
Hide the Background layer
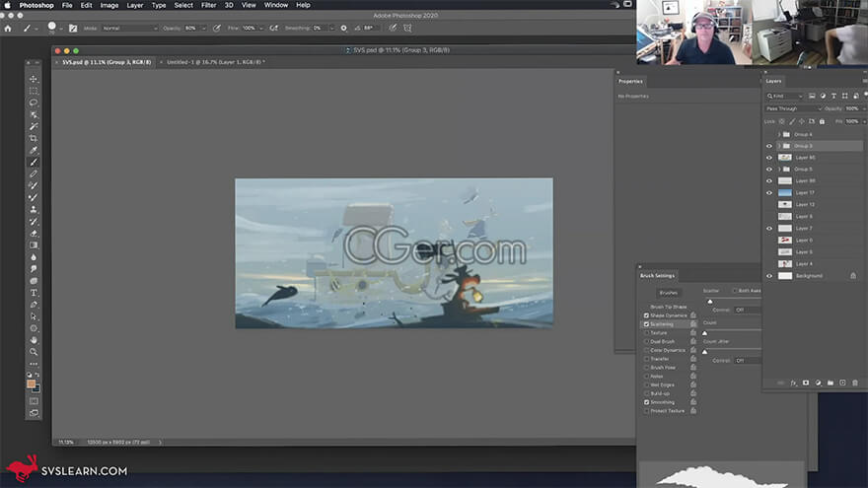769,276
